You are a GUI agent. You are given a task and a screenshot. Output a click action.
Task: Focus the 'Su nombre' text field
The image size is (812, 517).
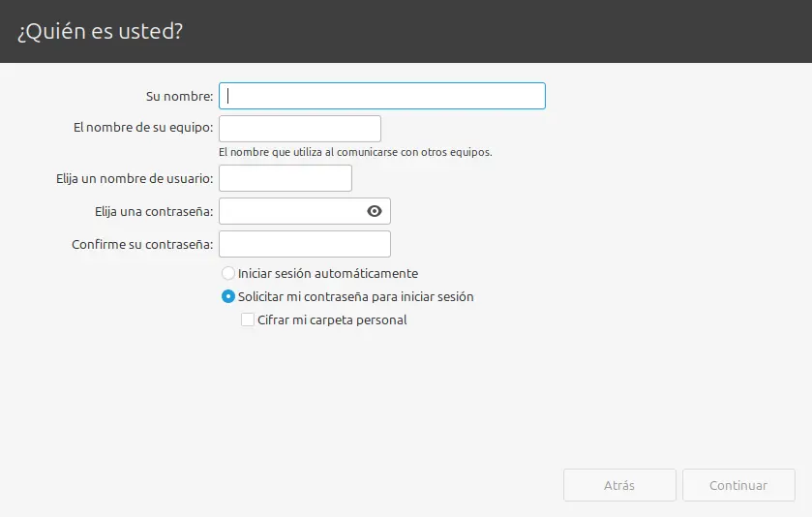click(x=382, y=96)
